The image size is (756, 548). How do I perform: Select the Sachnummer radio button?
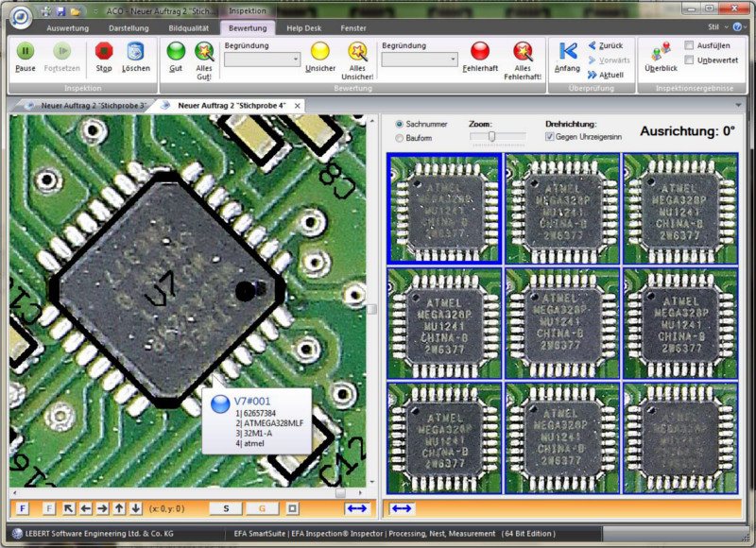(399, 124)
